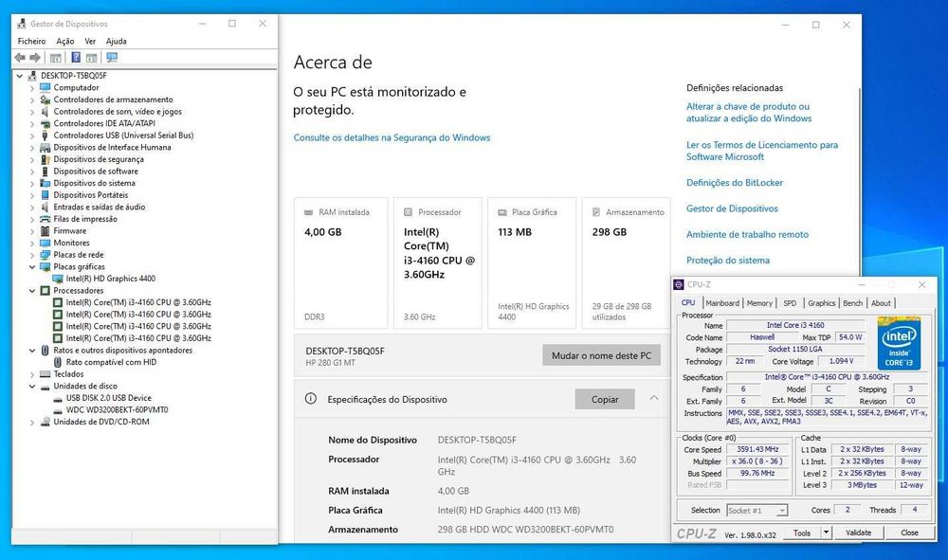Collapse the DESKTOP-T5BQ05F root node
Screen dimensions: 948x560
[19, 76]
